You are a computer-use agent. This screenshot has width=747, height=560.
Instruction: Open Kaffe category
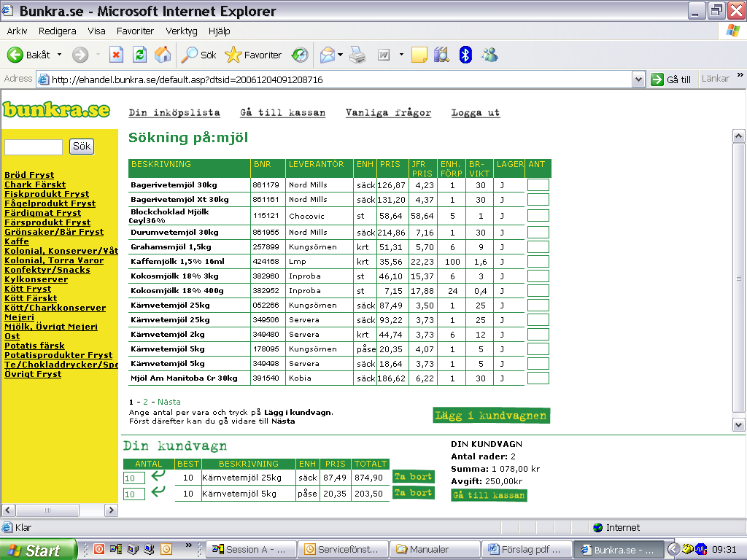point(17,241)
